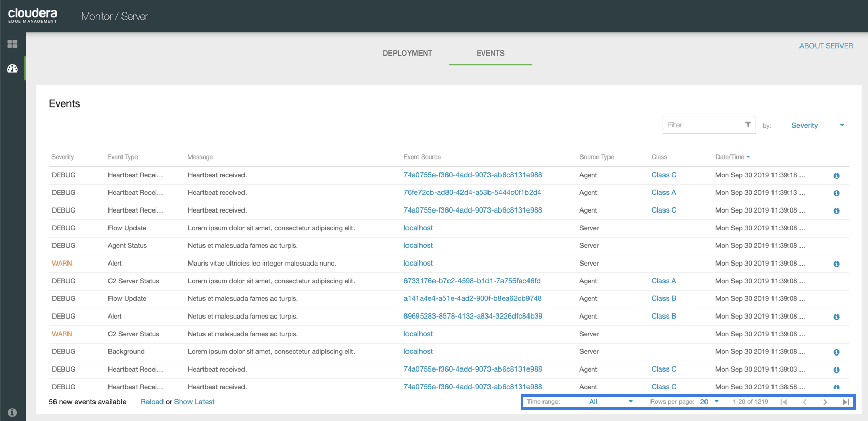This screenshot has height=421, width=868.
Task: View details icon for Background event row
Action: point(836,352)
